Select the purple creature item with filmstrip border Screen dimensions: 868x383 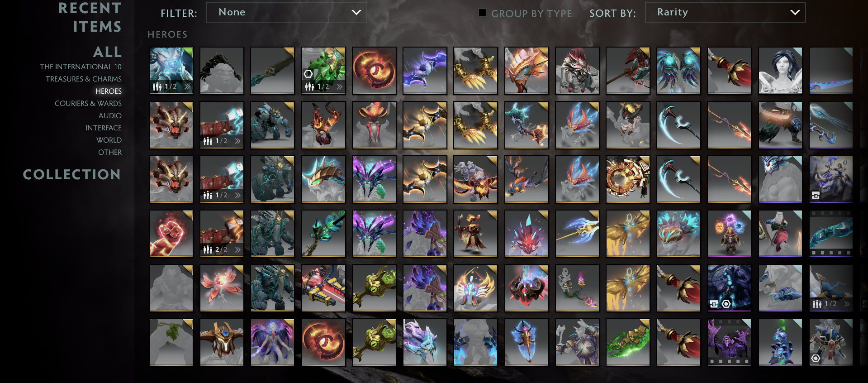729,342
